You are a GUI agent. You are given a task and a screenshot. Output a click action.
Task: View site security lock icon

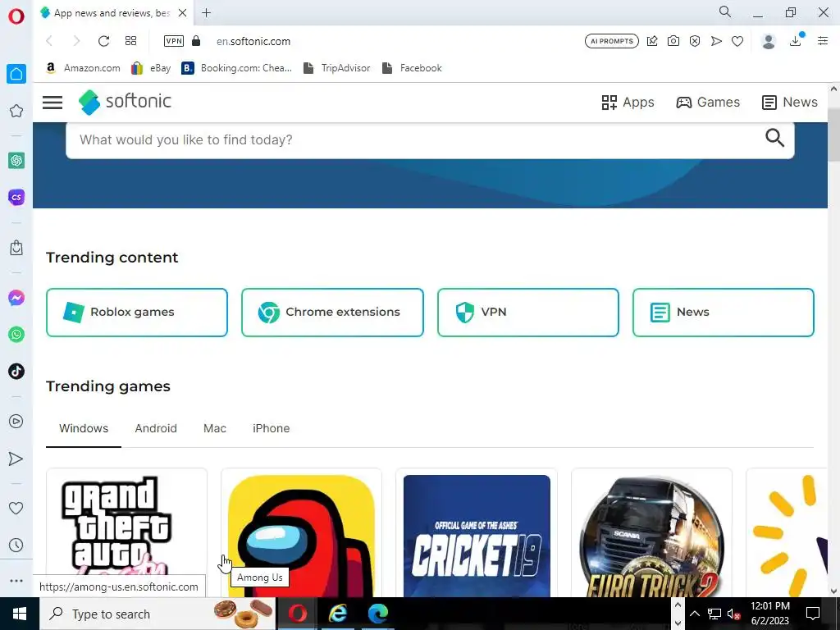196,41
